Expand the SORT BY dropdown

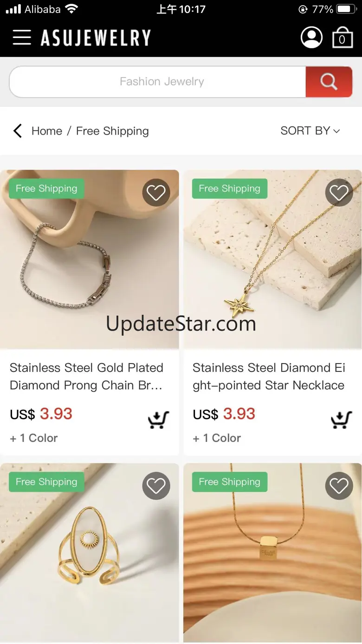tap(310, 131)
